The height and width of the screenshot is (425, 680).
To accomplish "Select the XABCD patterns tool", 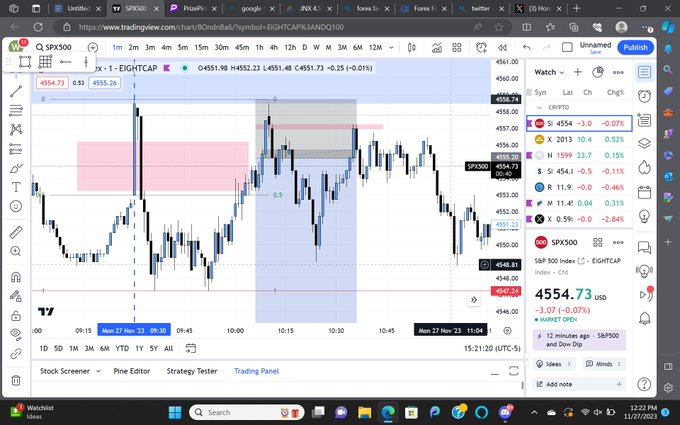I will (x=16, y=130).
